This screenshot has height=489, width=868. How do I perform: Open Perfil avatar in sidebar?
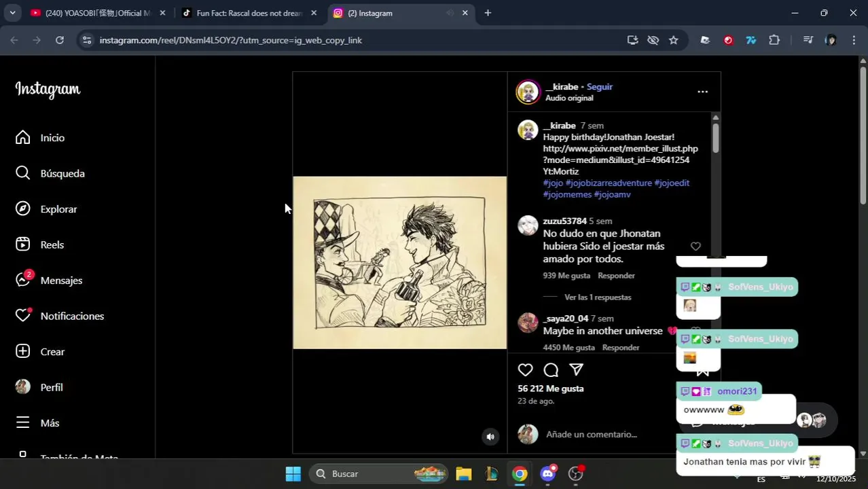pyautogui.click(x=23, y=387)
